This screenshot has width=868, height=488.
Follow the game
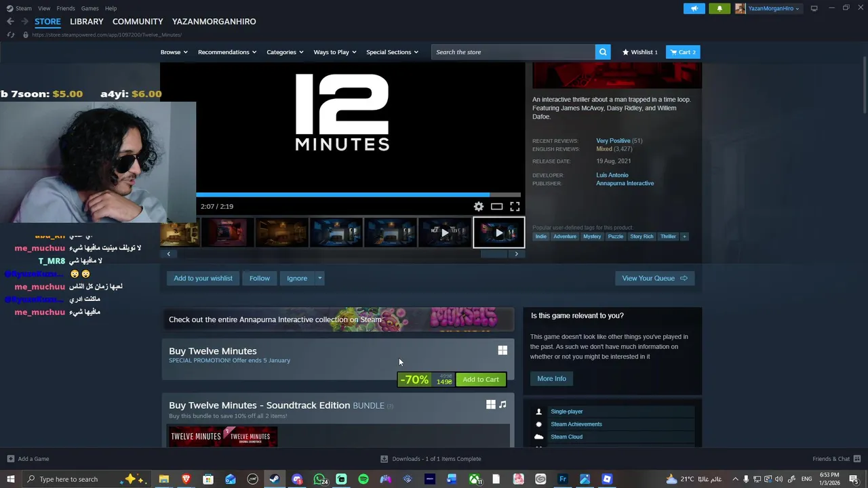pos(259,279)
